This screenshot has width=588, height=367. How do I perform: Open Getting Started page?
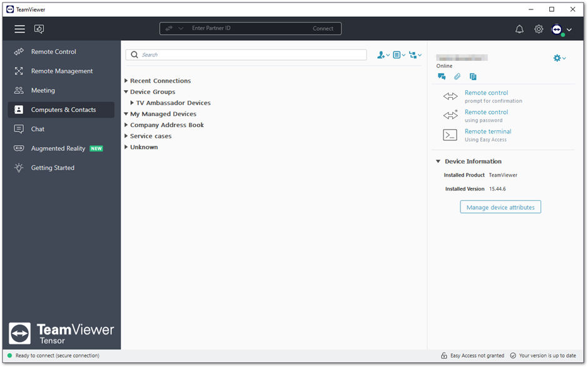coord(61,168)
